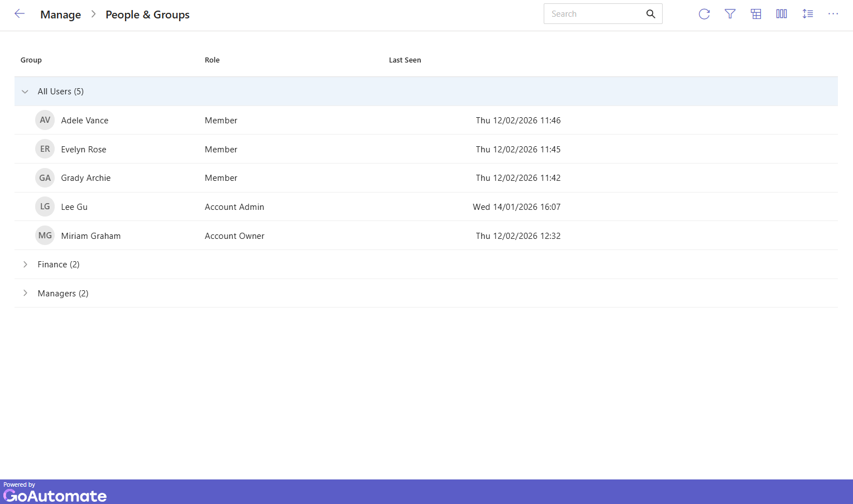
Task: Click the LG avatar for Lee Gu
Action: (45, 207)
